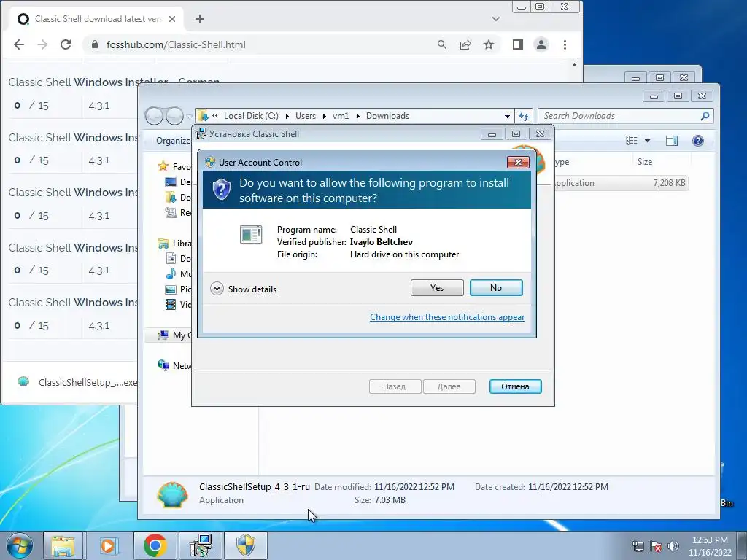Click the share page icon in Chrome
The width and height of the screenshot is (747, 560).
[x=465, y=44]
